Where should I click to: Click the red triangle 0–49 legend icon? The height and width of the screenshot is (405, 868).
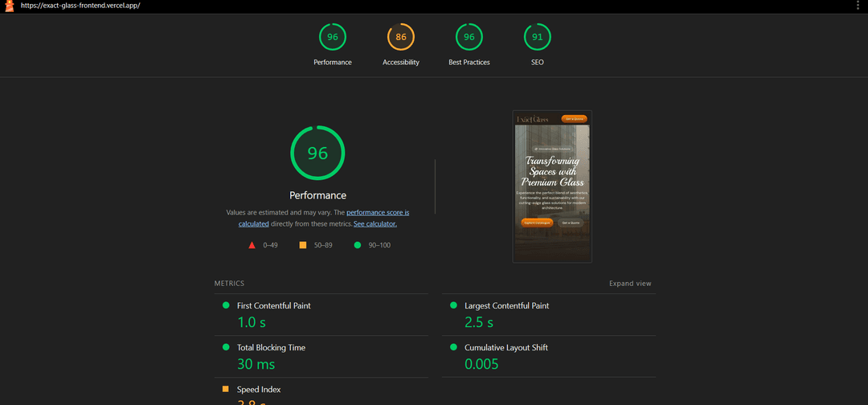point(252,245)
